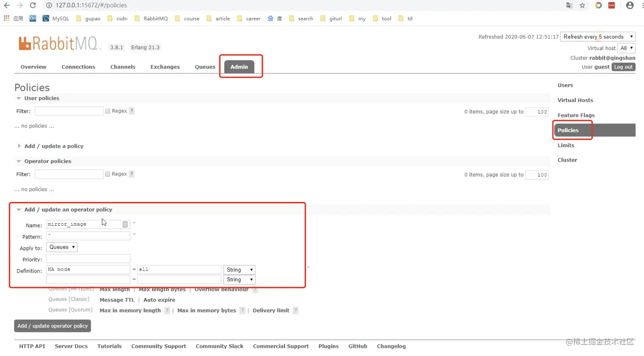This screenshot has height=356, width=644.
Task: Switch to the Channels tab
Action: 123,67
